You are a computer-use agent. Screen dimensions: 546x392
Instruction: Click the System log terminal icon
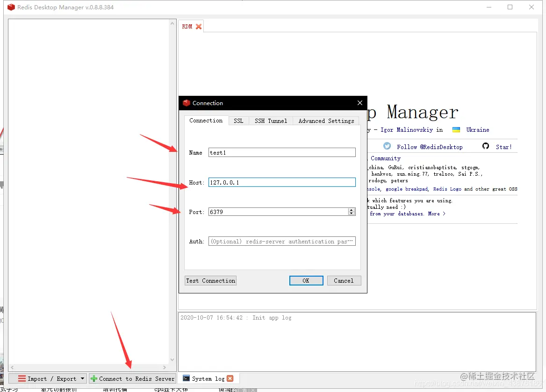(x=187, y=378)
